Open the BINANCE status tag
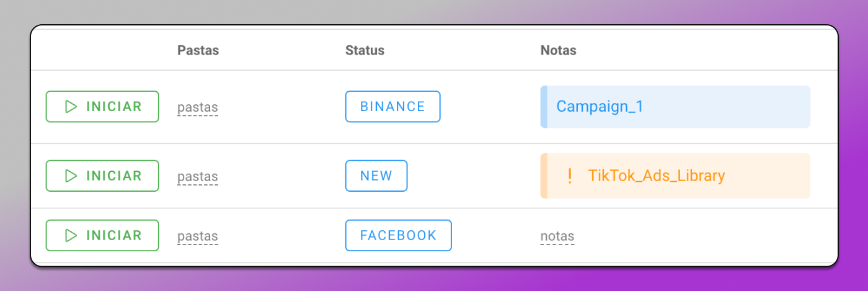Image resolution: width=868 pixels, height=291 pixels. tap(392, 107)
